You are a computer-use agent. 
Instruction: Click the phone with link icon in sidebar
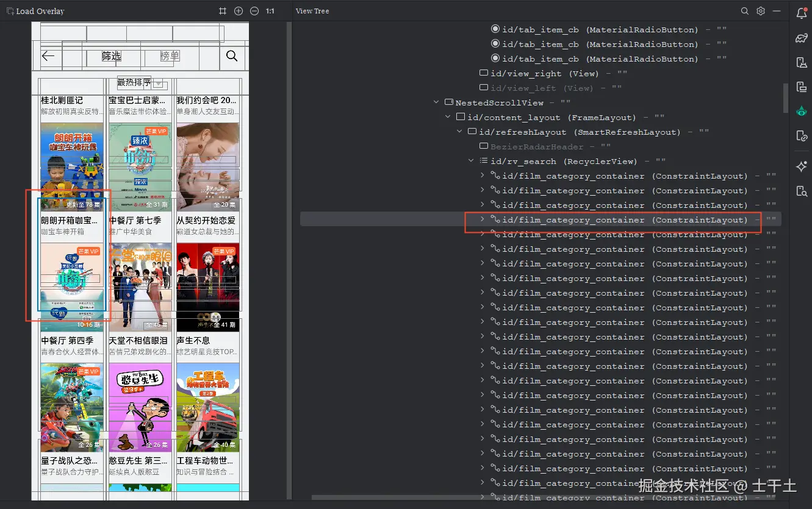pyautogui.click(x=802, y=136)
